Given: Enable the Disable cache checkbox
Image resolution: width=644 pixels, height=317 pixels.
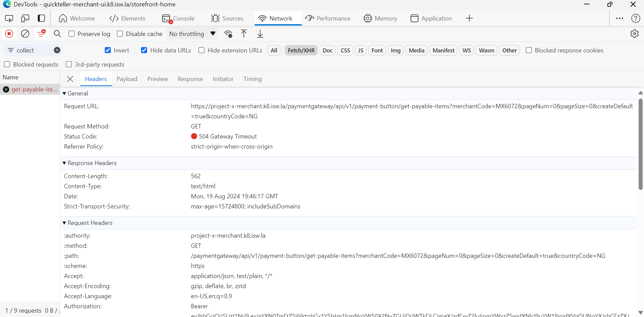Looking at the screenshot, I should pos(120,34).
